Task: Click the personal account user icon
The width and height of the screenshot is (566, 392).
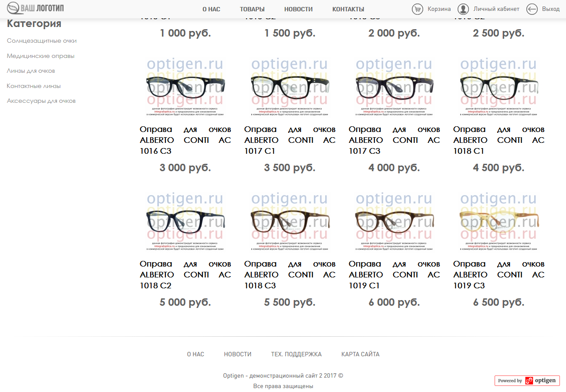Action: (463, 9)
